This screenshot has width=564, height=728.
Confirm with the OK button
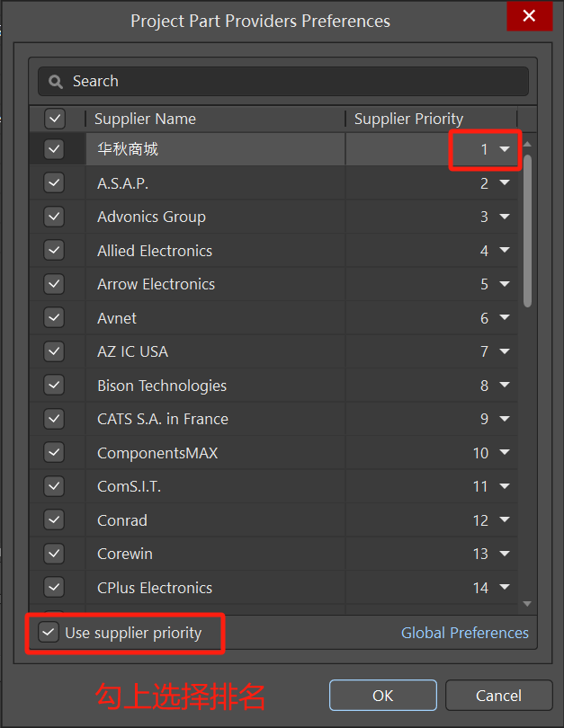click(x=382, y=696)
